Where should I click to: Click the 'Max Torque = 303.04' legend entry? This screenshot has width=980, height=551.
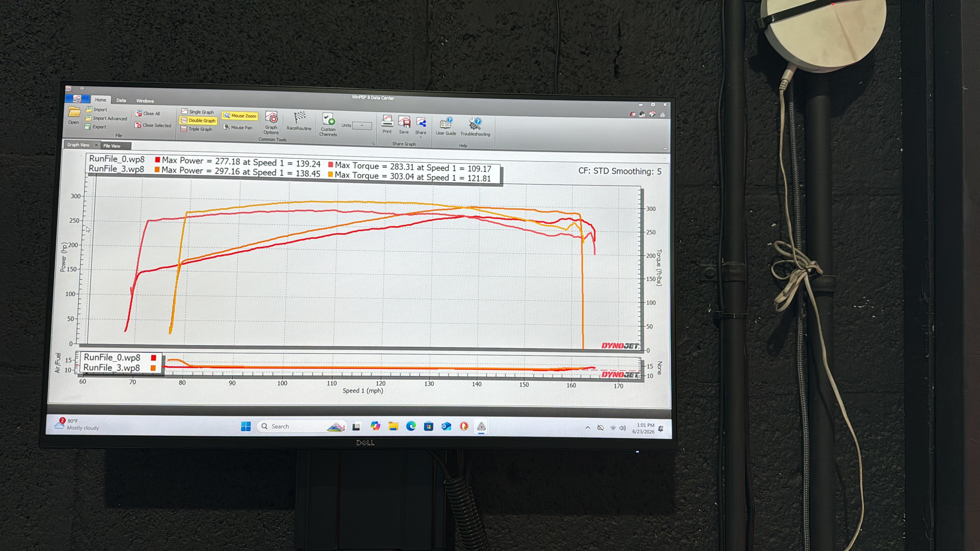pyautogui.click(x=409, y=177)
